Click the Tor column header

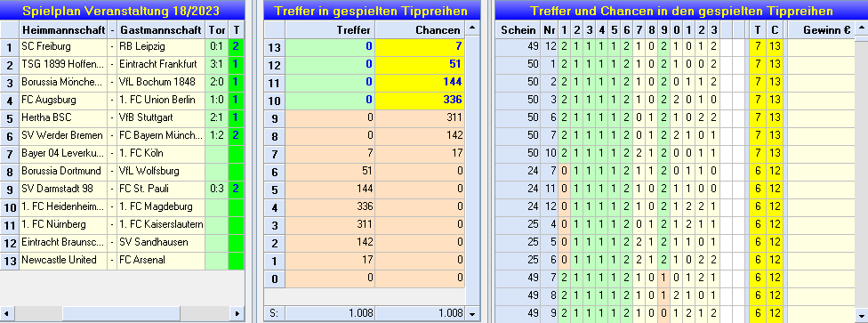tap(216, 29)
